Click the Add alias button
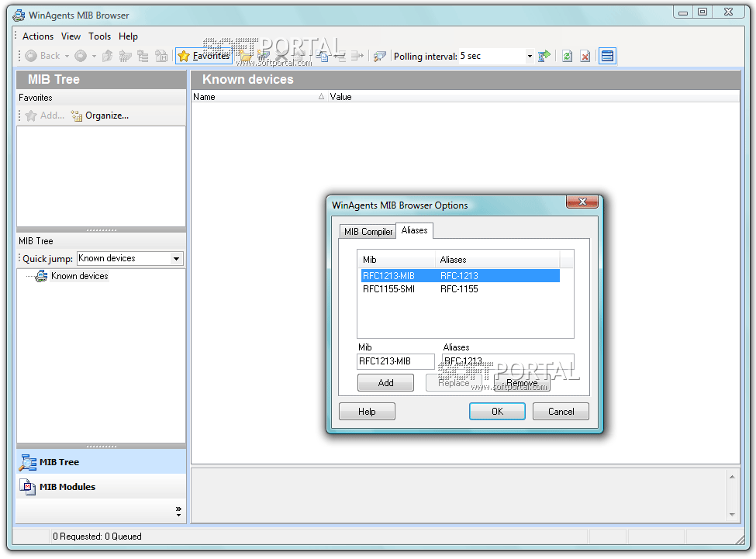The height and width of the screenshot is (559, 756). [385, 383]
